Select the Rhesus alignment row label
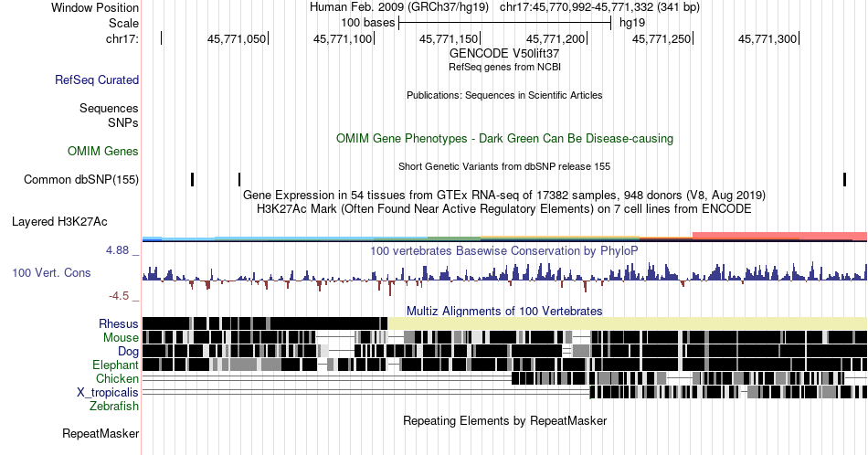The height and width of the screenshot is (455, 868). tap(119, 323)
